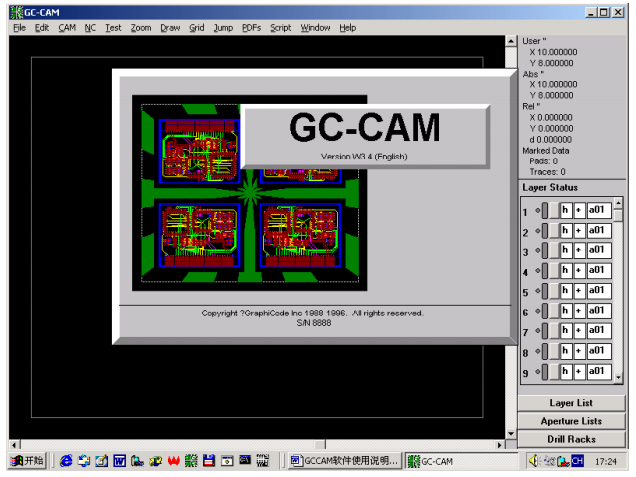Screen dimensions: 636x477
Task: Launch the green GC-CAM quick launch icon
Action: (191, 461)
